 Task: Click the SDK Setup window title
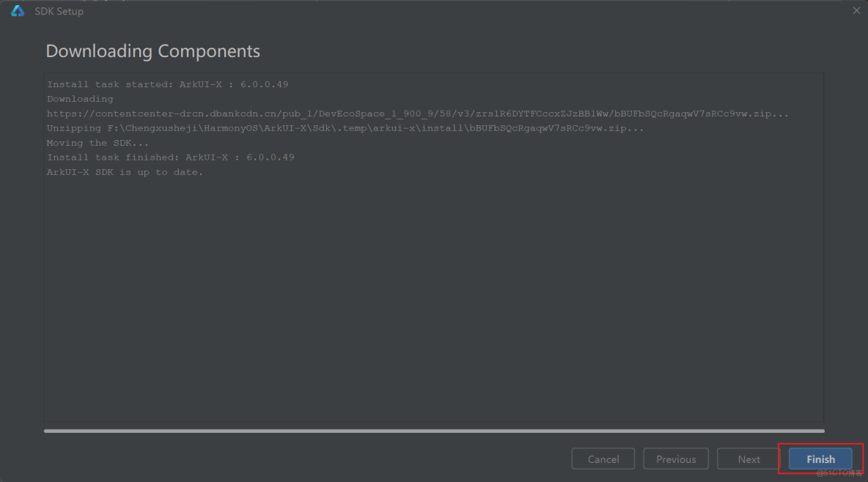click(x=59, y=12)
